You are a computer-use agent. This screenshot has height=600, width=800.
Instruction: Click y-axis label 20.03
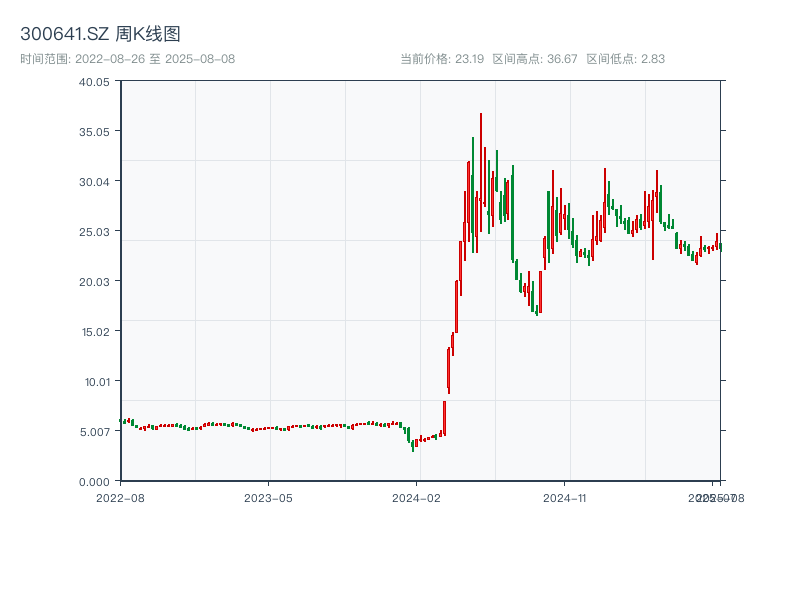click(94, 282)
